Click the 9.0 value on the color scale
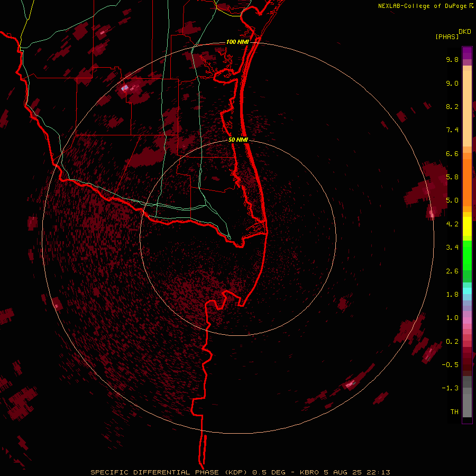Screen dimensions: 476x476 click(x=452, y=83)
